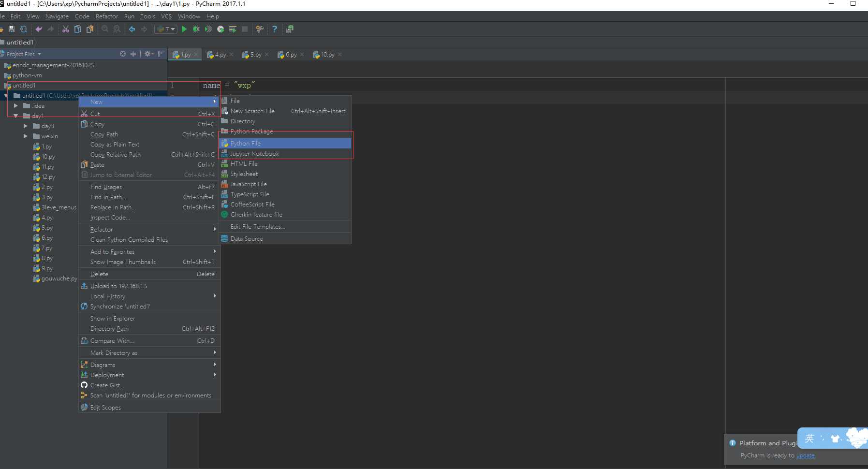Open the Tools menu in menu bar
Screen dimensions: 868x469
(x=147, y=16)
